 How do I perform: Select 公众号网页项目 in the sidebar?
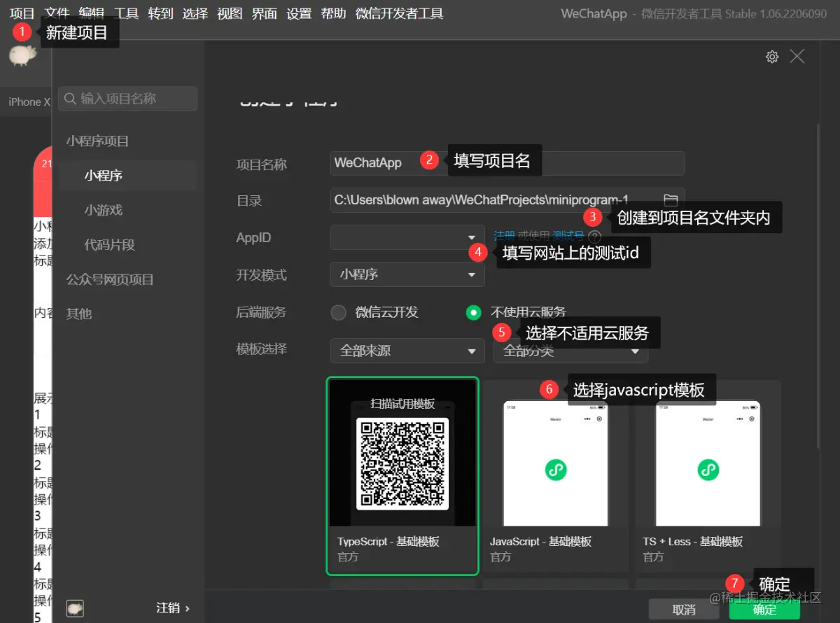point(110,279)
